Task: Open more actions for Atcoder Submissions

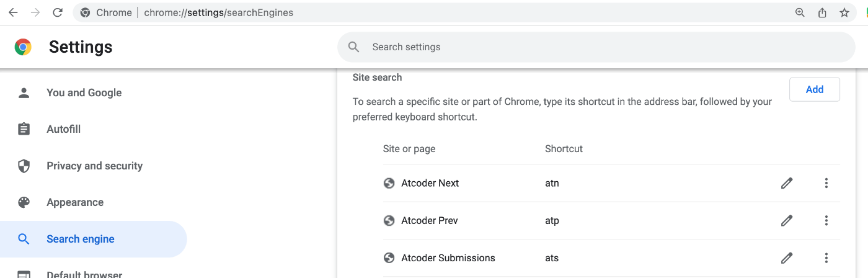Action: (x=826, y=258)
